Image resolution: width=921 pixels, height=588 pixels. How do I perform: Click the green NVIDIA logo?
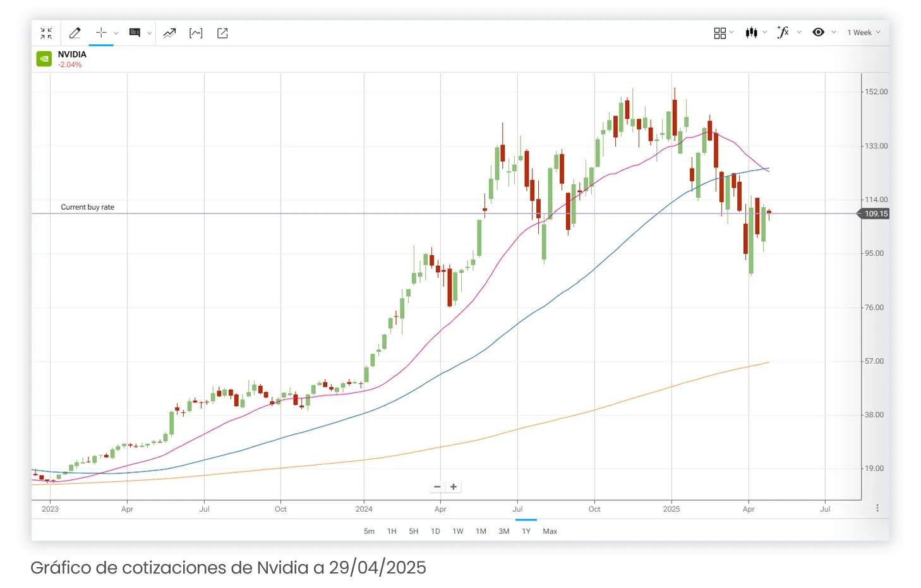point(44,59)
